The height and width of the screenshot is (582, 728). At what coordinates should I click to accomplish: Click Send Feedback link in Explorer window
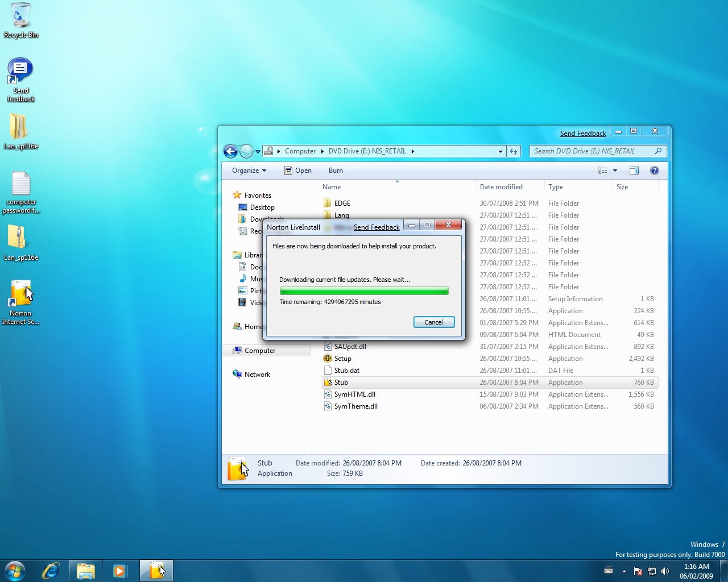pyautogui.click(x=583, y=134)
